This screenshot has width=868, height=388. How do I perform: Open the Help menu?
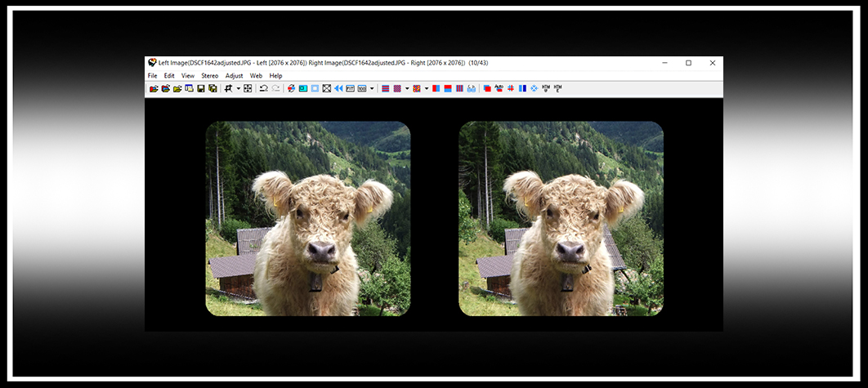(x=276, y=75)
